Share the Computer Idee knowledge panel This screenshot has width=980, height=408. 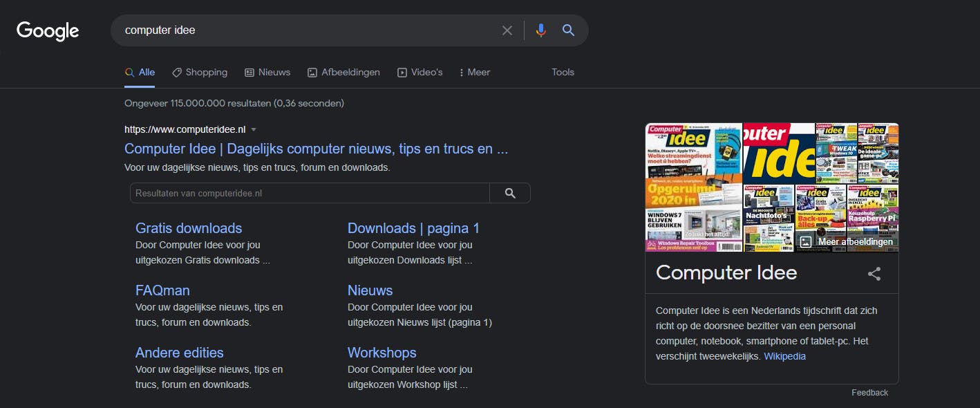(x=874, y=273)
